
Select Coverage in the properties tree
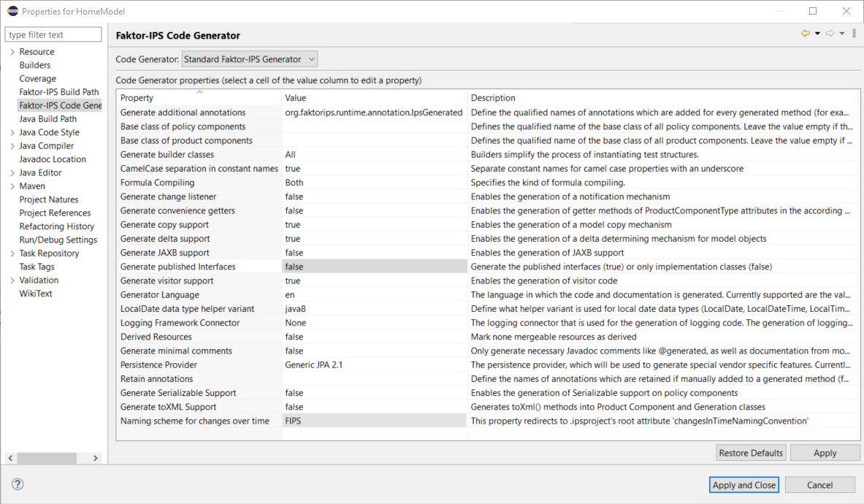tap(37, 79)
